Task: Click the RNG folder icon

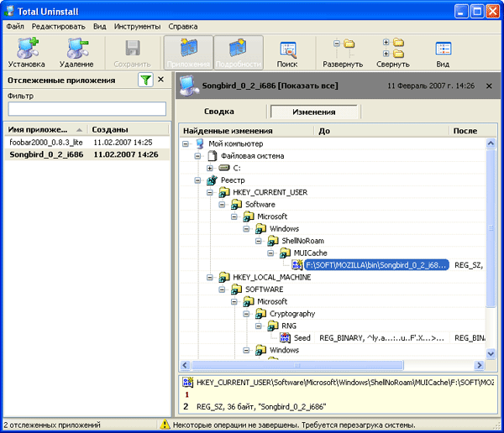Action: (x=273, y=326)
